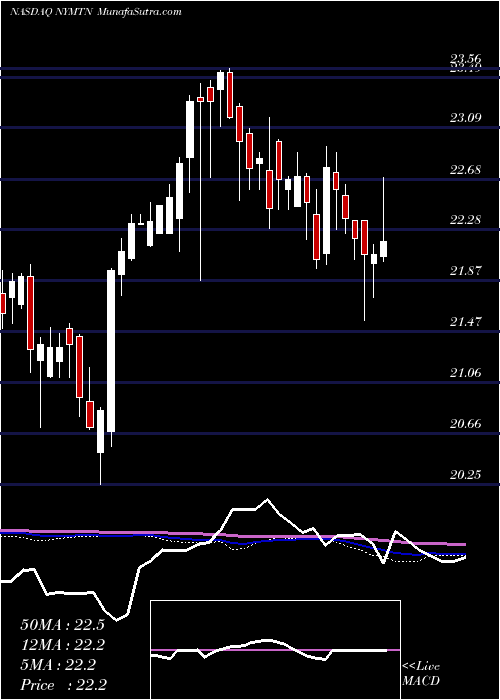Select the 20.25 price level label
This screenshot has width=500, height=700.
(466, 475)
